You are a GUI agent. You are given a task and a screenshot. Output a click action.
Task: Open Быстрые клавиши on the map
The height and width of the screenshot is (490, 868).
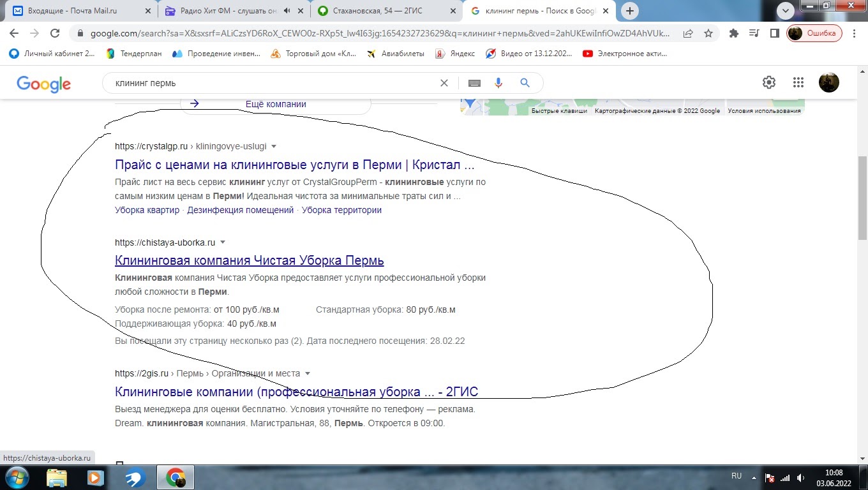559,111
